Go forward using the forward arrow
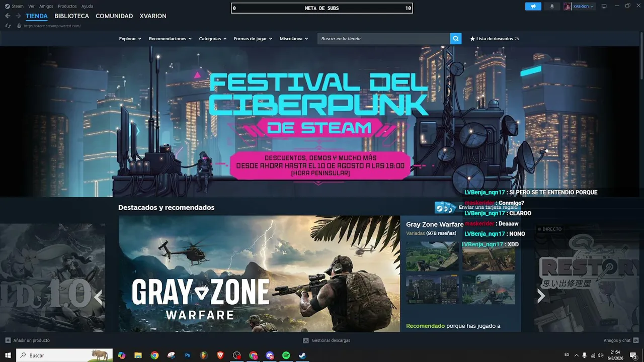The height and width of the screenshot is (362, 644). 18,16
